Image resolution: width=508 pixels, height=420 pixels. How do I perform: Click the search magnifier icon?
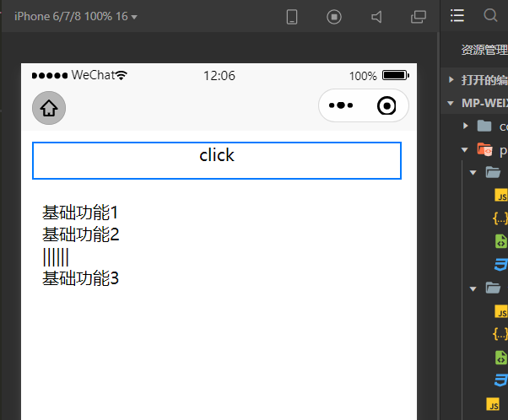(x=490, y=15)
